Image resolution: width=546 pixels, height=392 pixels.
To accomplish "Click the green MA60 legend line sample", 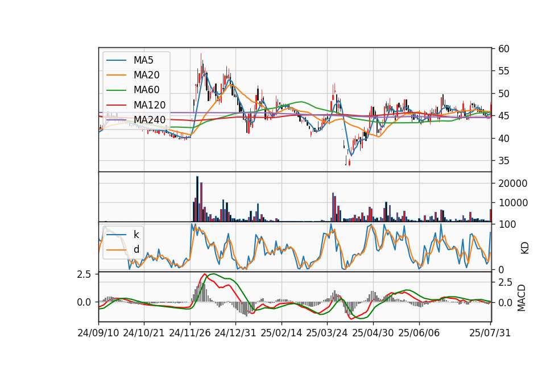I will [116, 90].
